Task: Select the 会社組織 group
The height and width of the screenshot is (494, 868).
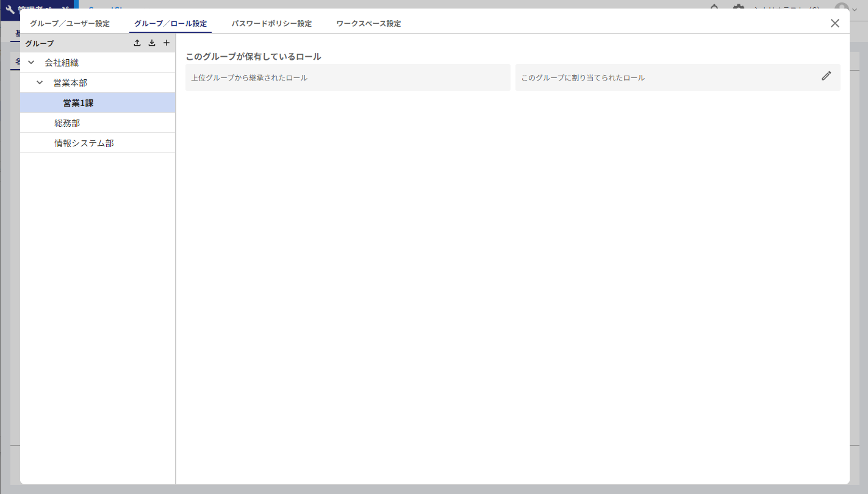Action: (62, 62)
